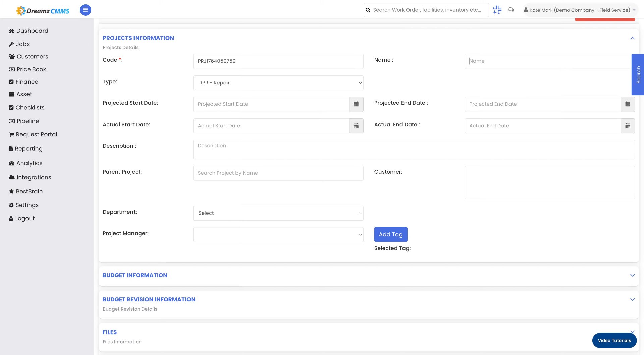The height and width of the screenshot is (355, 644).
Task: Select Price Book menu item
Action: click(28, 69)
